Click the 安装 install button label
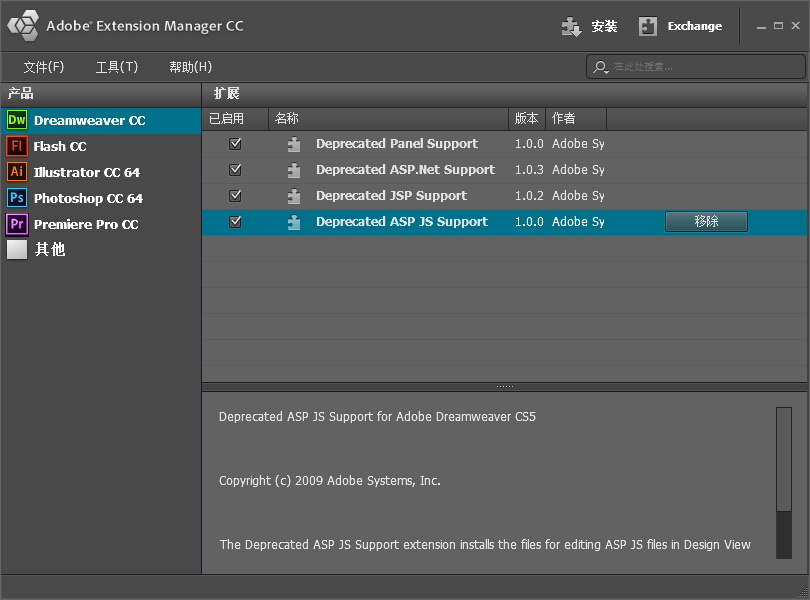 point(604,26)
